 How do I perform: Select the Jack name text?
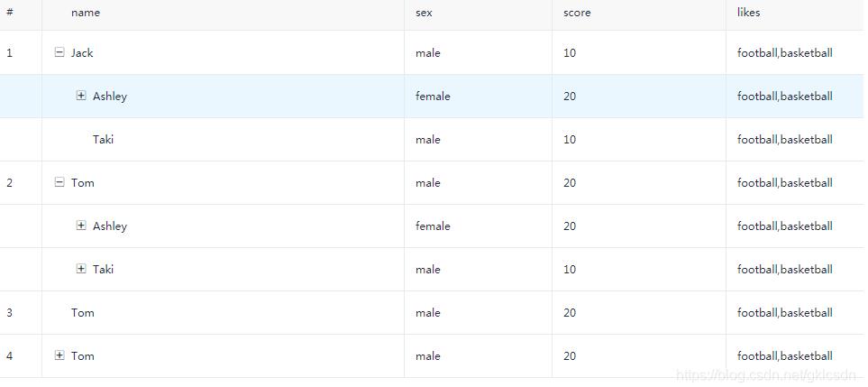coord(82,52)
